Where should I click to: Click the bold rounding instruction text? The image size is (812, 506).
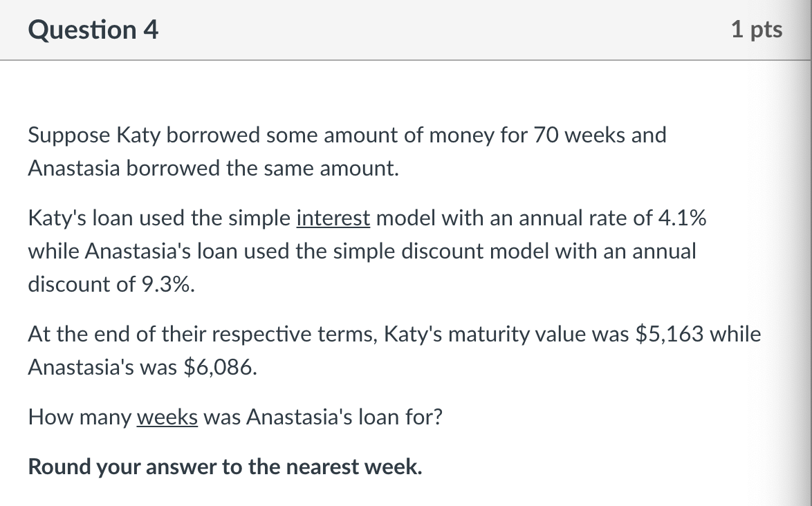click(225, 467)
